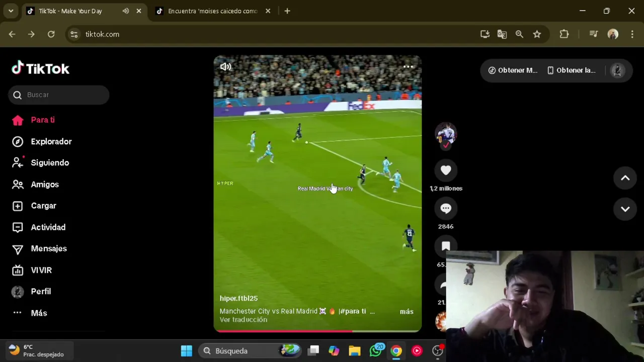Click the Obtener M... button

tap(513, 70)
